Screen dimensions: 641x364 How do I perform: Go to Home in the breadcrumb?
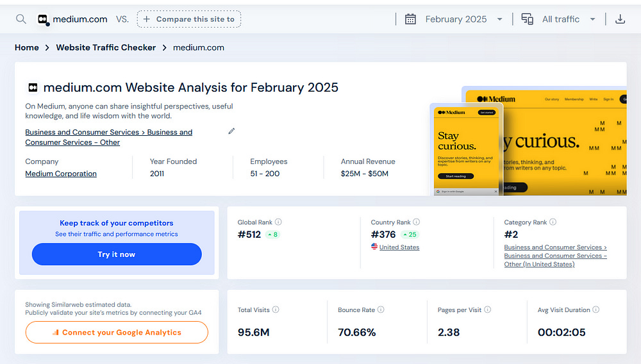[x=26, y=47]
